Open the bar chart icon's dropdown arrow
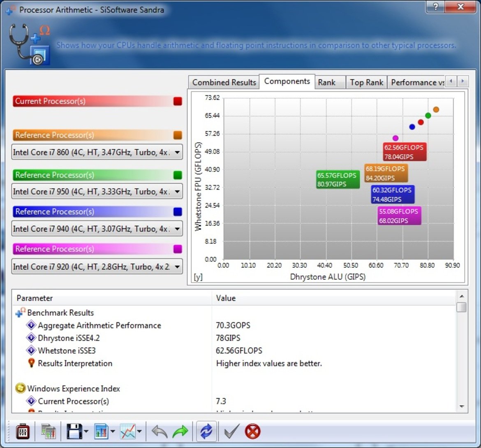Viewport: 481px width, 448px height. coord(113,432)
